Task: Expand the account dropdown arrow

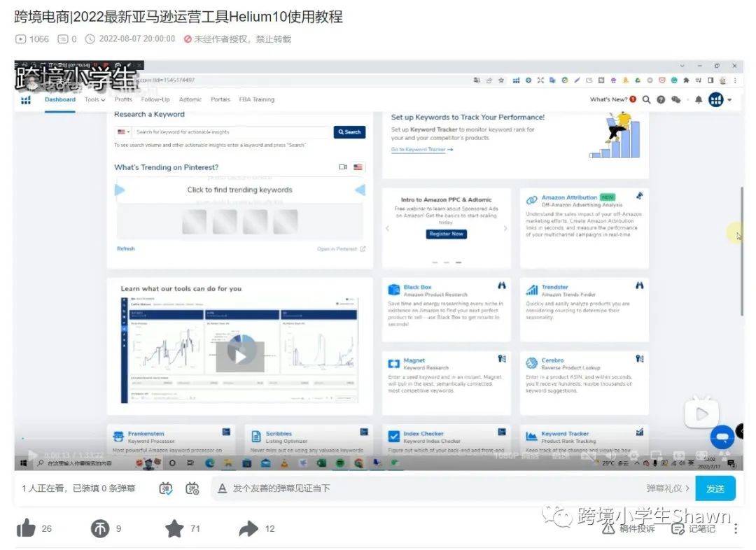Action: pos(729,100)
